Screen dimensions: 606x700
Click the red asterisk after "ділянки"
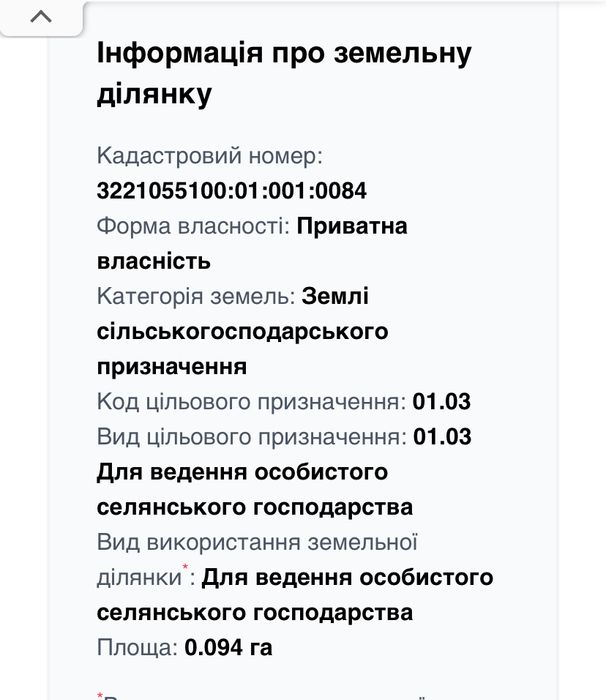coord(186,569)
